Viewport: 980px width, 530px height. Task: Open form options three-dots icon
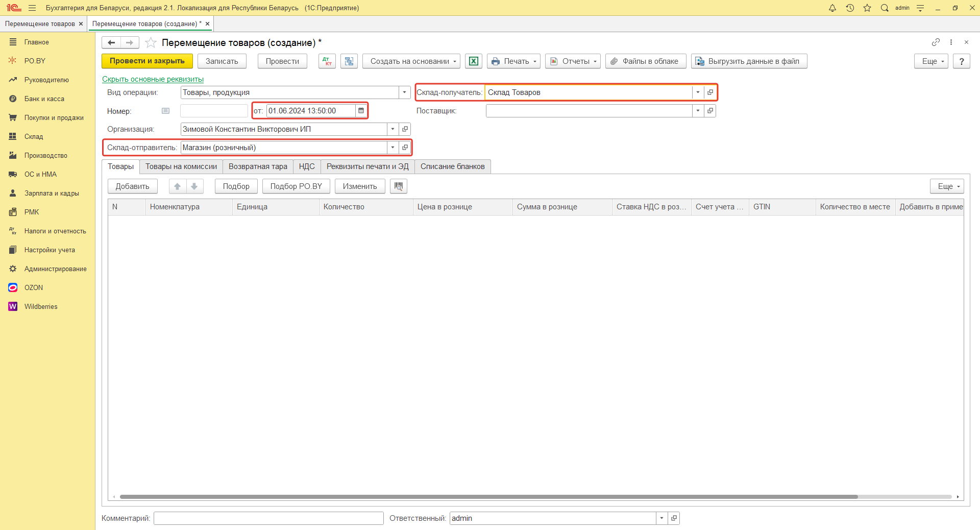pos(951,42)
